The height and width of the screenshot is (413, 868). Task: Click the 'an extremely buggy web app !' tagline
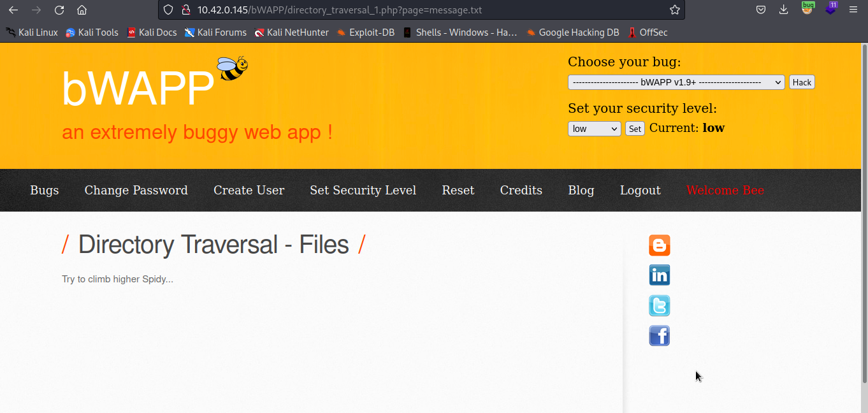(x=197, y=132)
